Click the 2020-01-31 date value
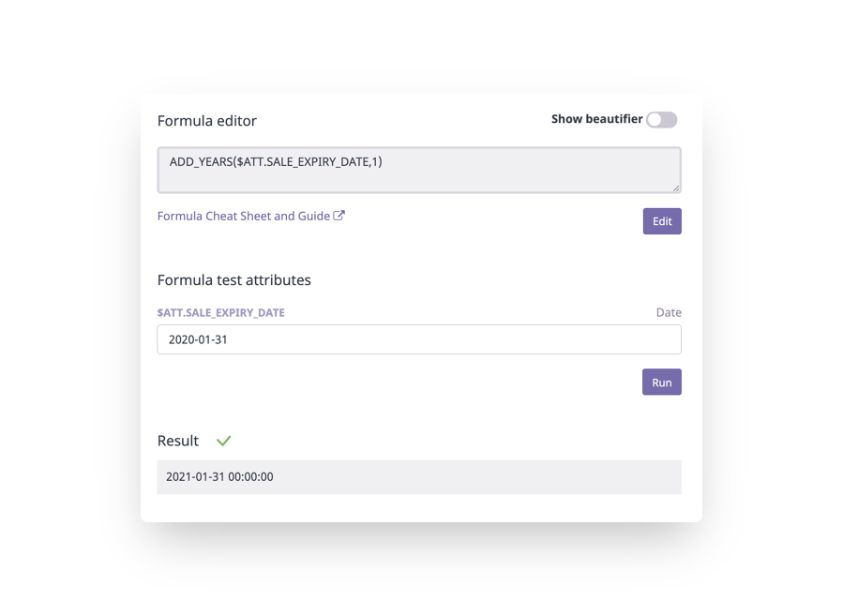Image resolution: width=843 pixels, height=616 pixels. [198, 339]
